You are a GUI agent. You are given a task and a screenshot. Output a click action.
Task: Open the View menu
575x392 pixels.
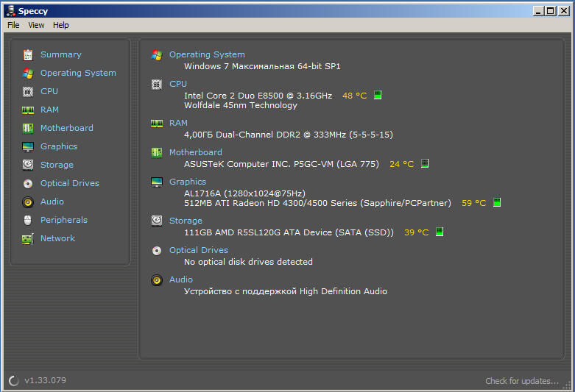click(36, 25)
